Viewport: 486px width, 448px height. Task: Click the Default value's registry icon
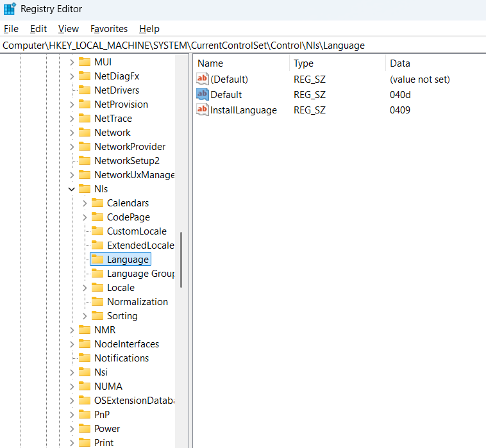(x=202, y=95)
